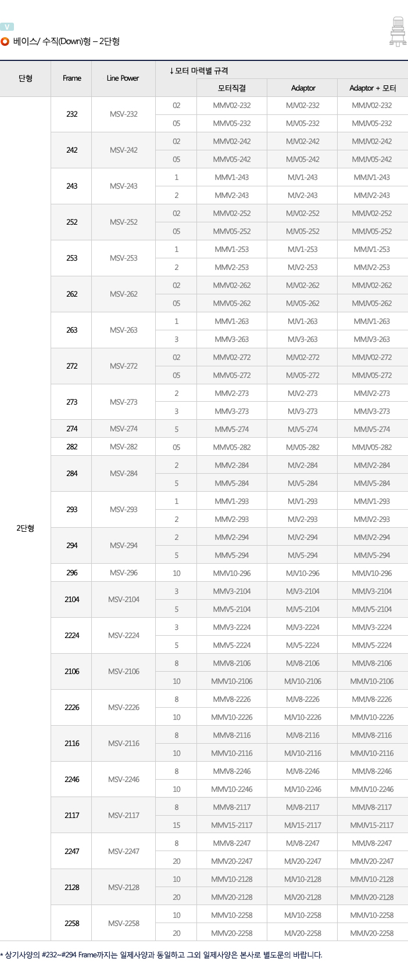Viewport: 408px width, 980px height.
Task: Click the 2단형 row group label
Action: (x=26, y=528)
